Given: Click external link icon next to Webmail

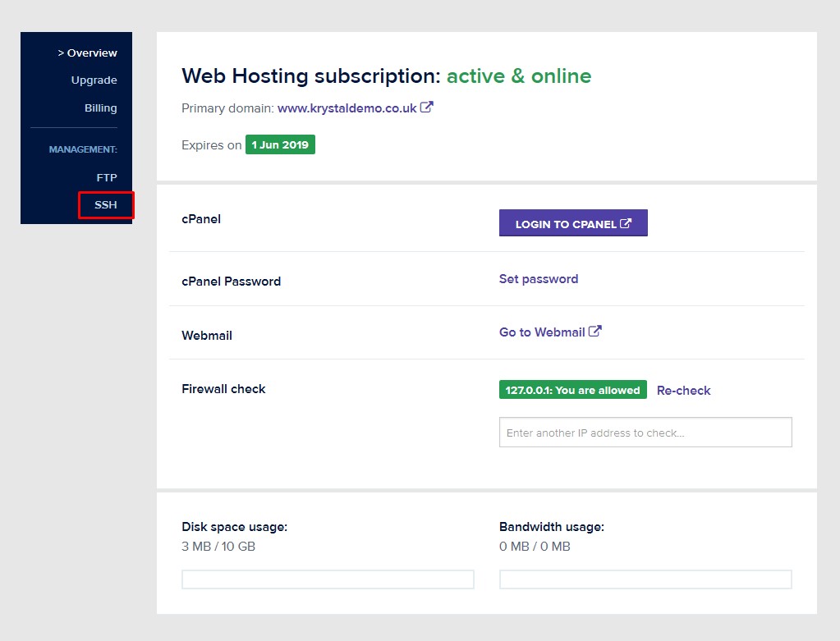Looking at the screenshot, I should click(595, 331).
